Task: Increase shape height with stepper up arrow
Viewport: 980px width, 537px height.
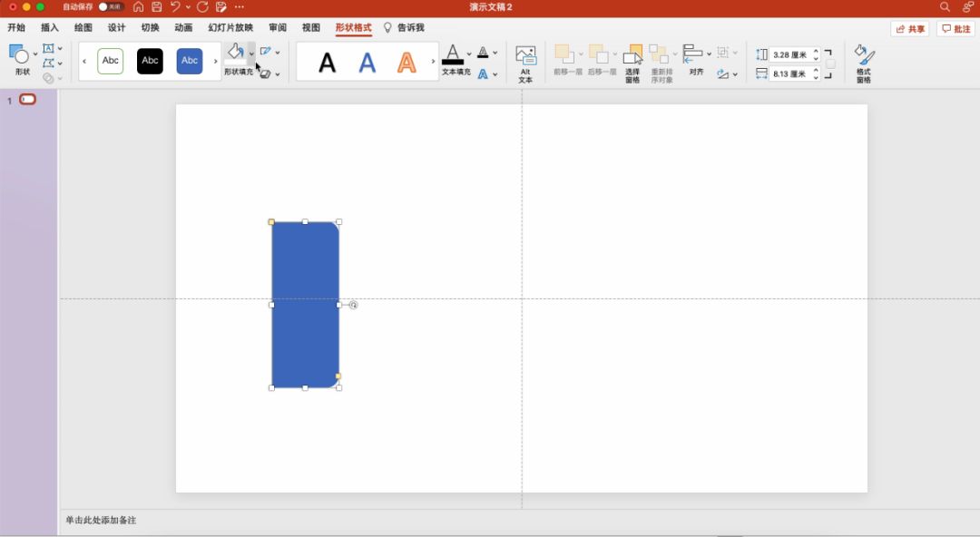Action: click(816, 52)
